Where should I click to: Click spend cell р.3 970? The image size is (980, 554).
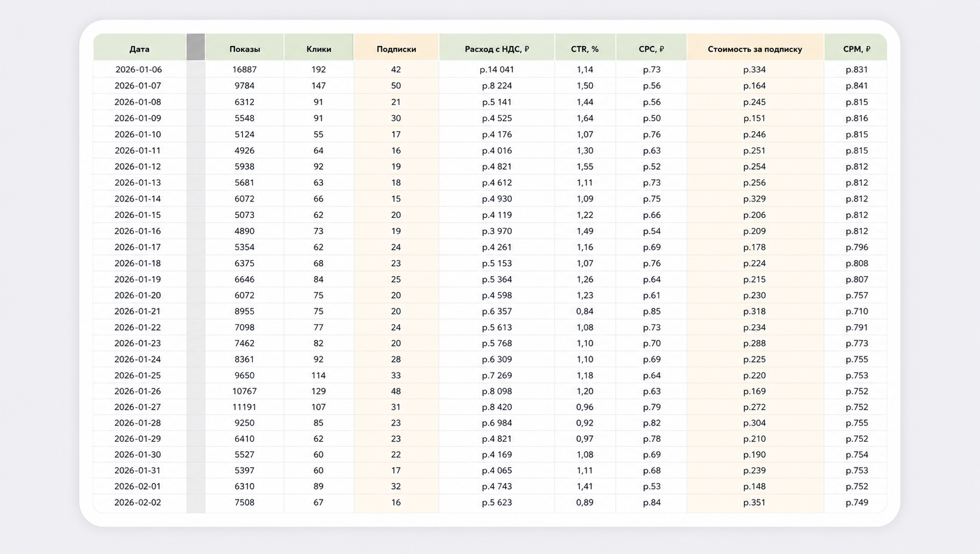pos(496,231)
